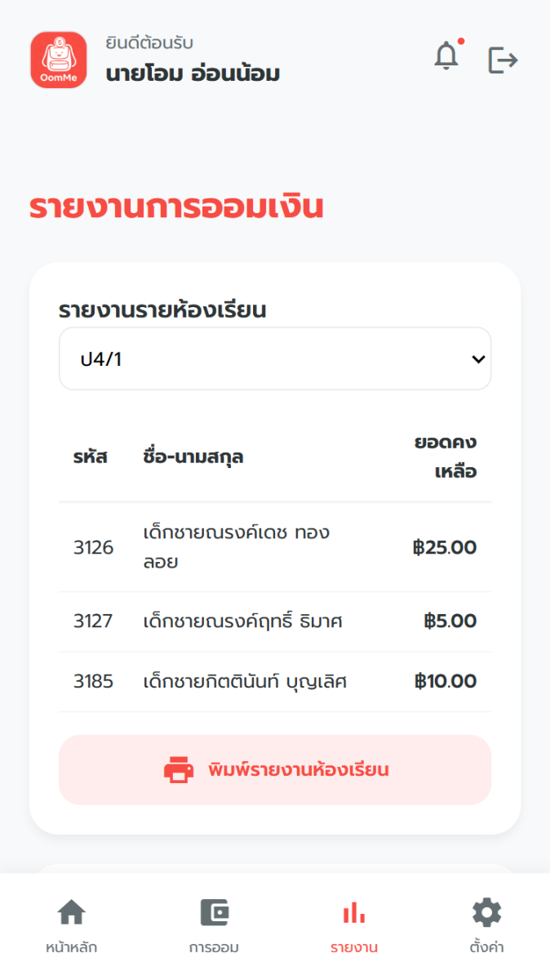Click the ยอดคงเหลือ column header
Viewport: 550px width, 980px height.
pyautogui.click(x=445, y=457)
